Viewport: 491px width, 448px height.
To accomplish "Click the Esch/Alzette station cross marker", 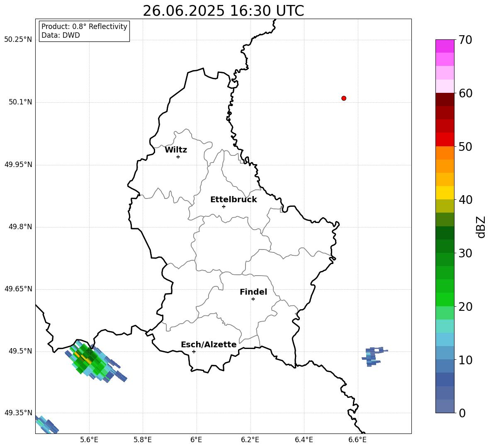I will pyautogui.click(x=194, y=351).
